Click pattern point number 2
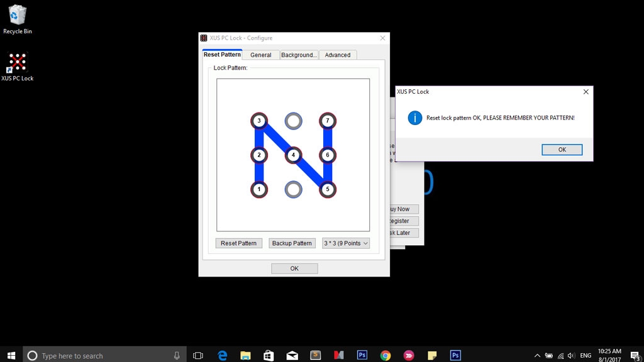 pos(259,155)
